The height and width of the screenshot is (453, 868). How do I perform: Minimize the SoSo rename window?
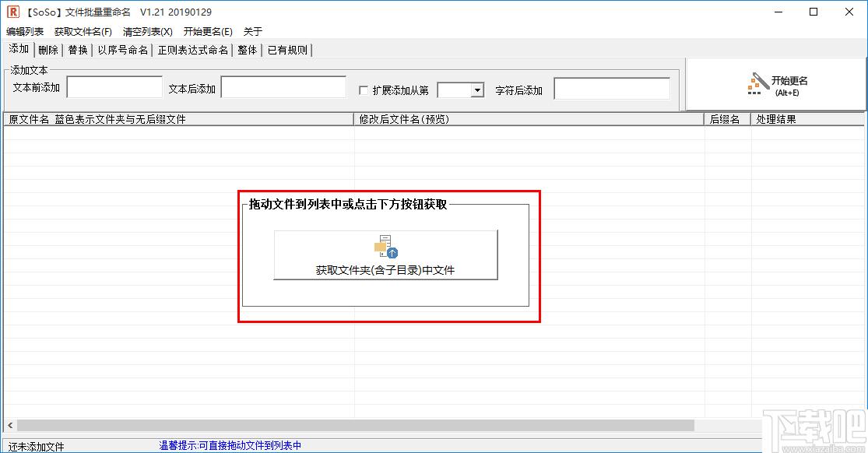[778, 12]
